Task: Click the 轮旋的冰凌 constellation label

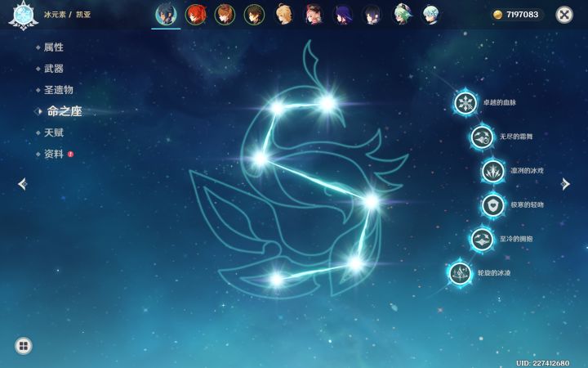Action: pyautogui.click(x=494, y=273)
